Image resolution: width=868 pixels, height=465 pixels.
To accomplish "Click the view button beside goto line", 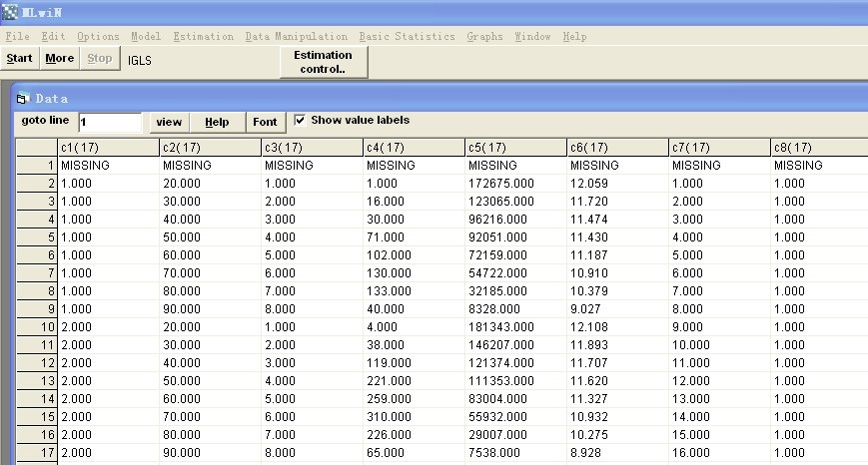I will tap(169, 122).
